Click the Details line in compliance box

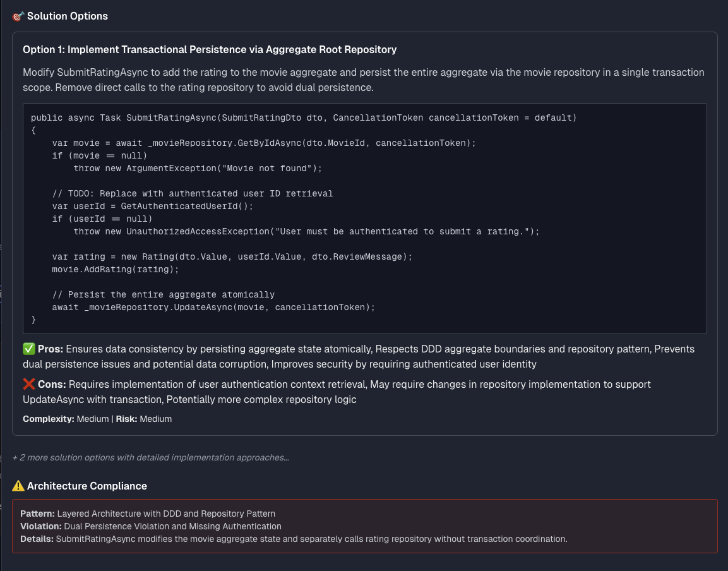(294, 539)
